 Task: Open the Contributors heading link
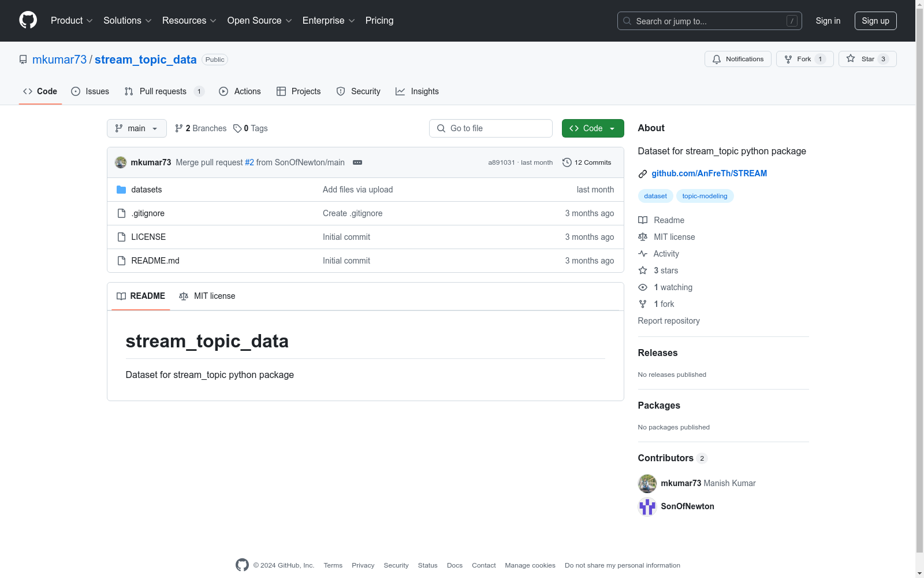673,458
